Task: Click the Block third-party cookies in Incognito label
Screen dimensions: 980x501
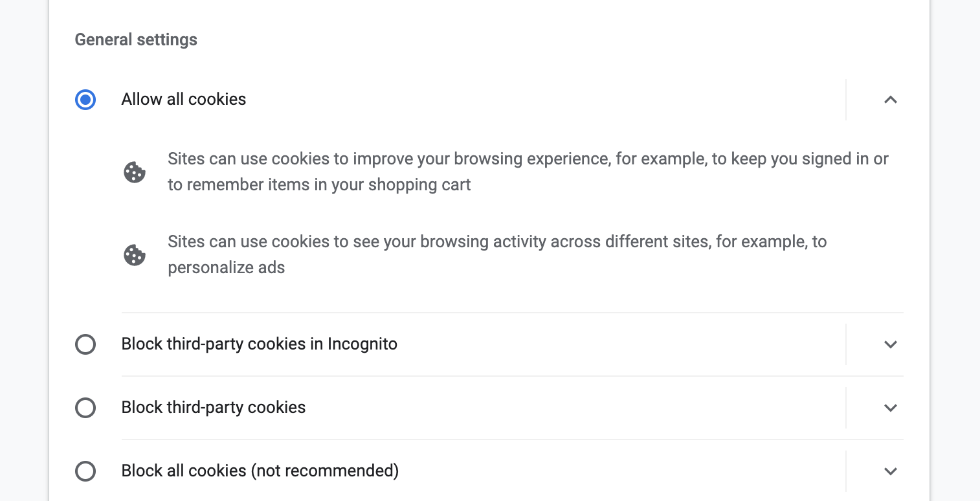Action: pos(259,344)
